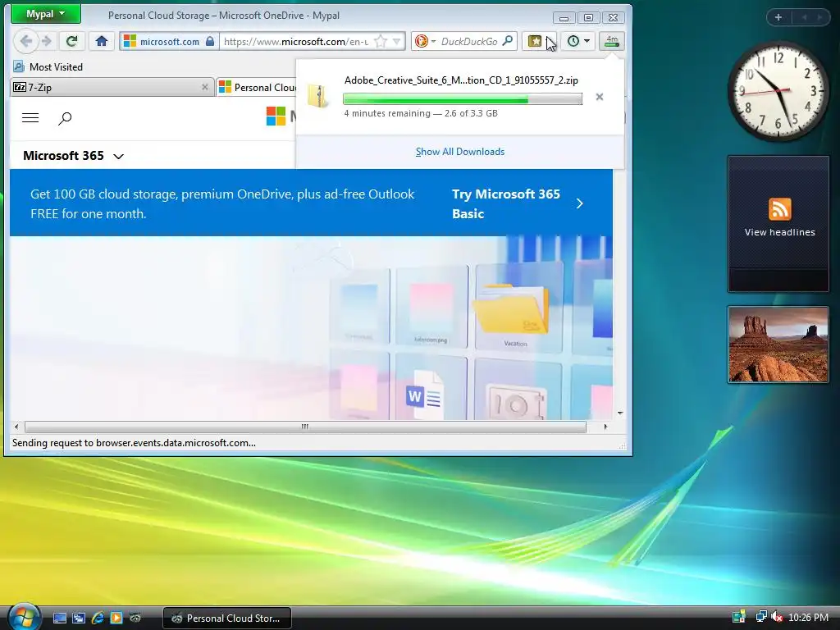
Task: Click the RSS feed icon in gadget
Action: coord(779,209)
